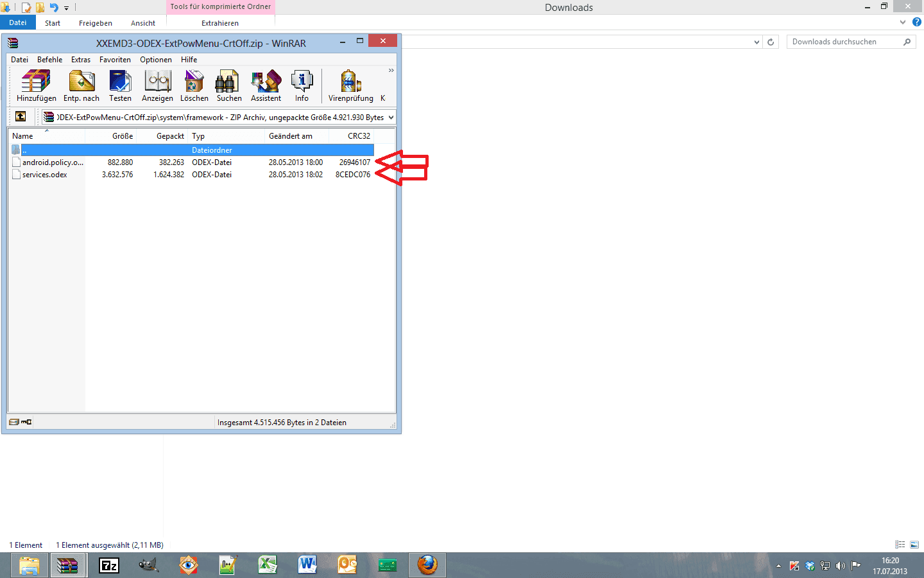The height and width of the screenshot is (578, 924).
Task: Click the new folder icon in quick access toolbar
Action: click(40, 8)
